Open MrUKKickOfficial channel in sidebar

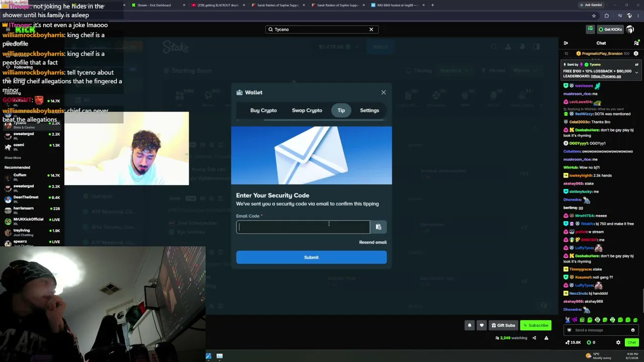(32, 221)
